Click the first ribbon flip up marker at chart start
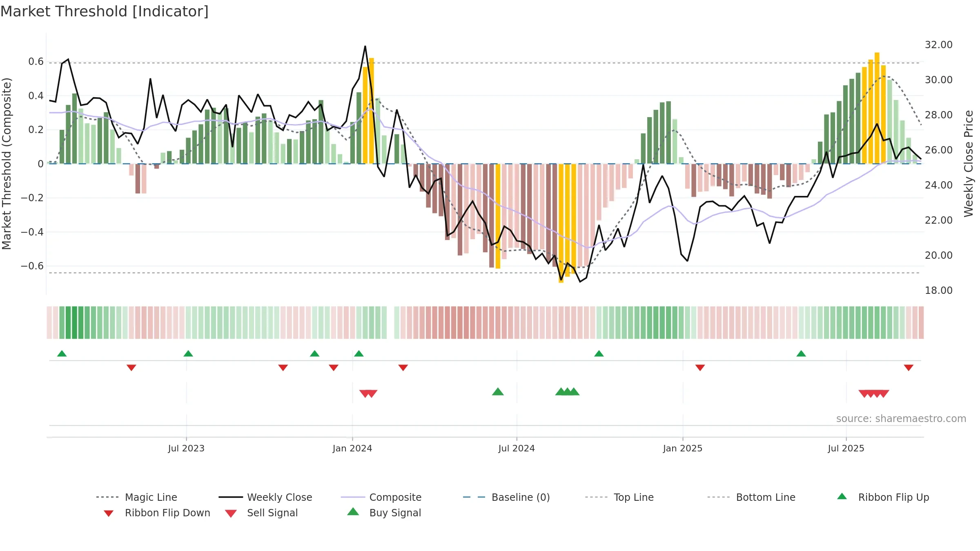 [x=62, y=353]
